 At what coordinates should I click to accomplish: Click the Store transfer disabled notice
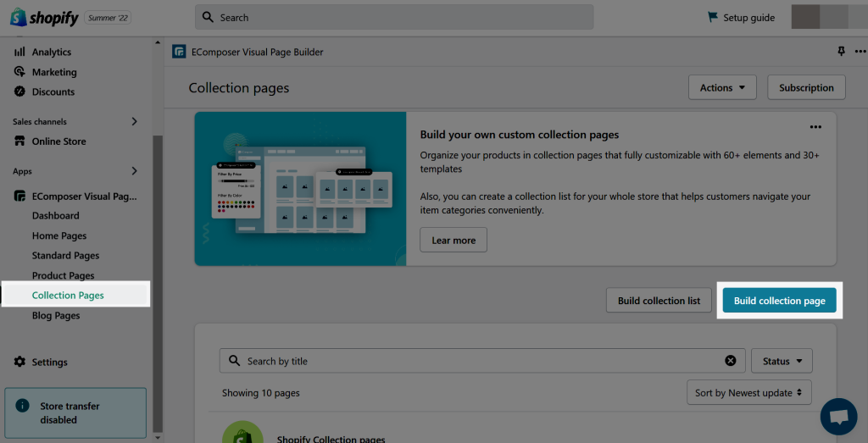tap(75, 413)
